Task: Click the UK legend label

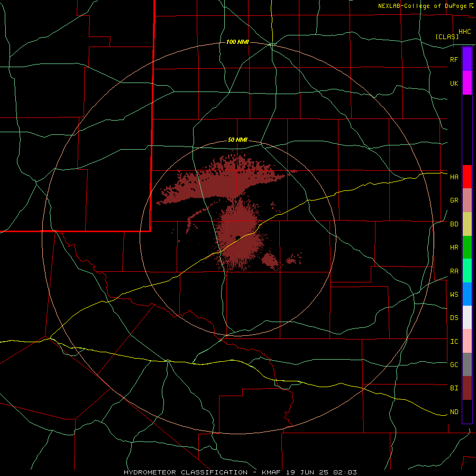Action: tap(454, 83)
